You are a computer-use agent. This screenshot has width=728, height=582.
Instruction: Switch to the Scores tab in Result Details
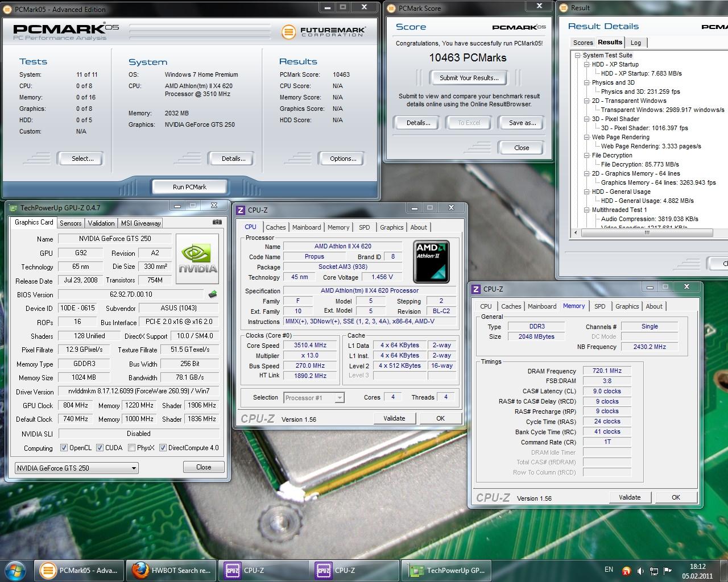coord(583,43)
